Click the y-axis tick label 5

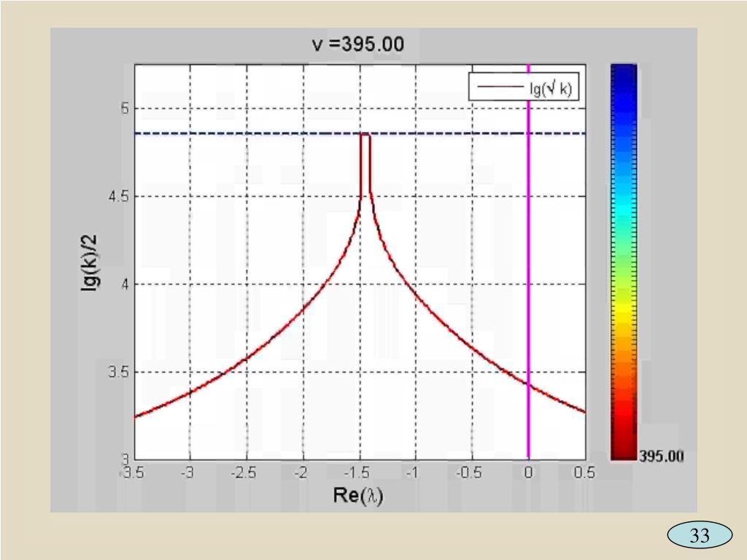[x=124, y=109]
